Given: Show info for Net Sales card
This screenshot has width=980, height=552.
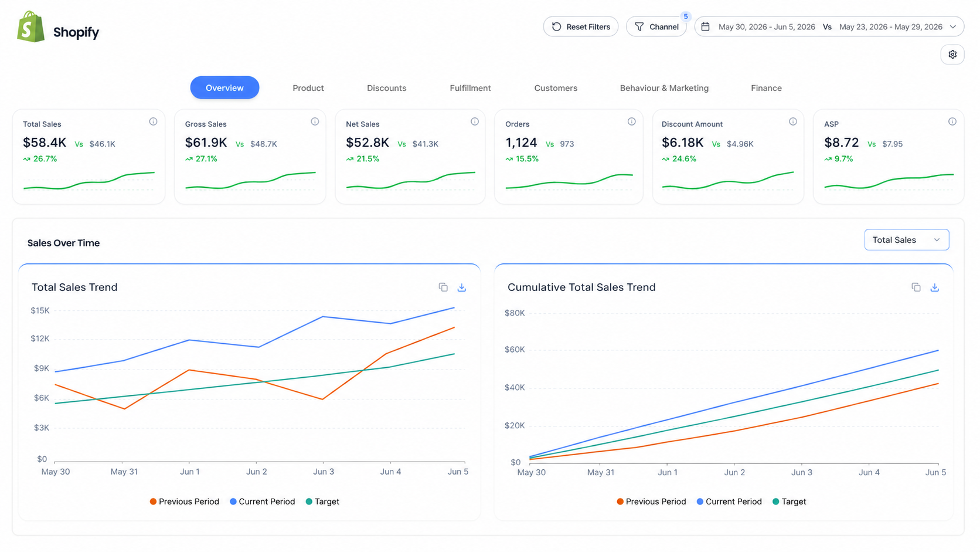Looking at the screenshot, I should click(x=475, y=121).
